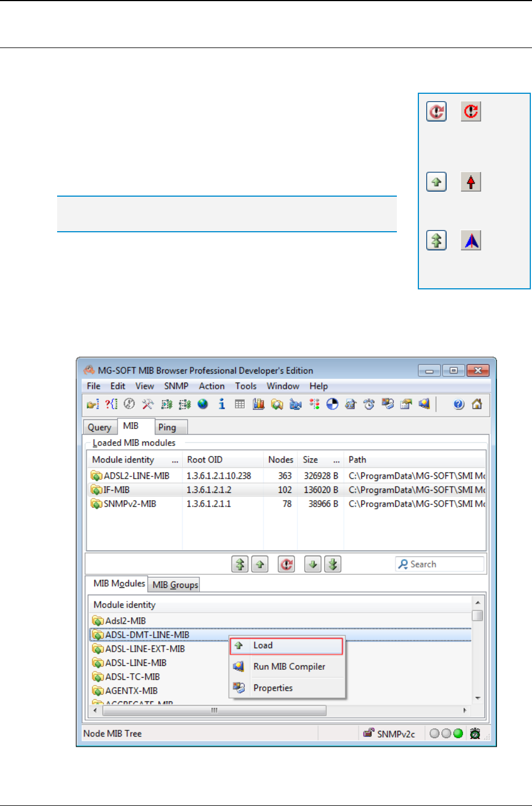Open the Help menu
Screen dimensions: 532x806
[x=318, y=386]
